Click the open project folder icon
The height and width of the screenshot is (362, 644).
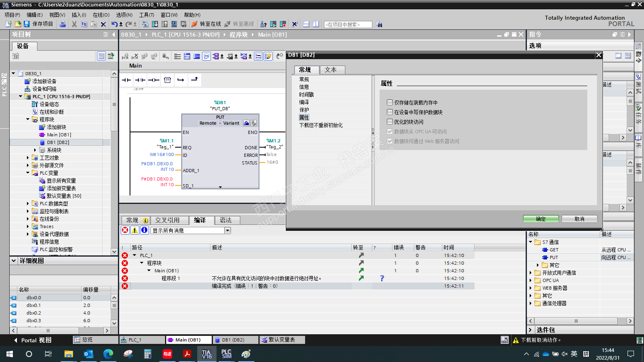(x=18, y=24)
